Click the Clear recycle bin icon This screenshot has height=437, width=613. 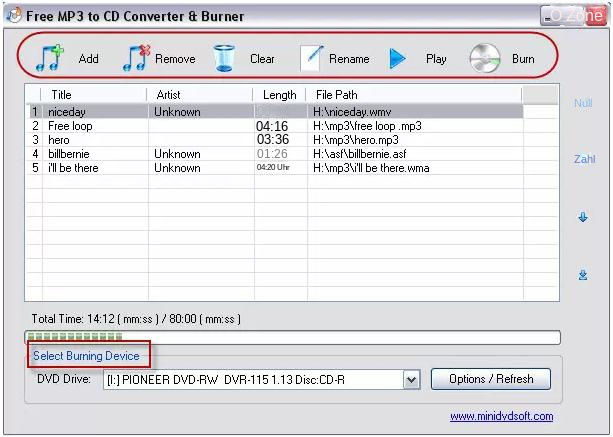point(224,58)
